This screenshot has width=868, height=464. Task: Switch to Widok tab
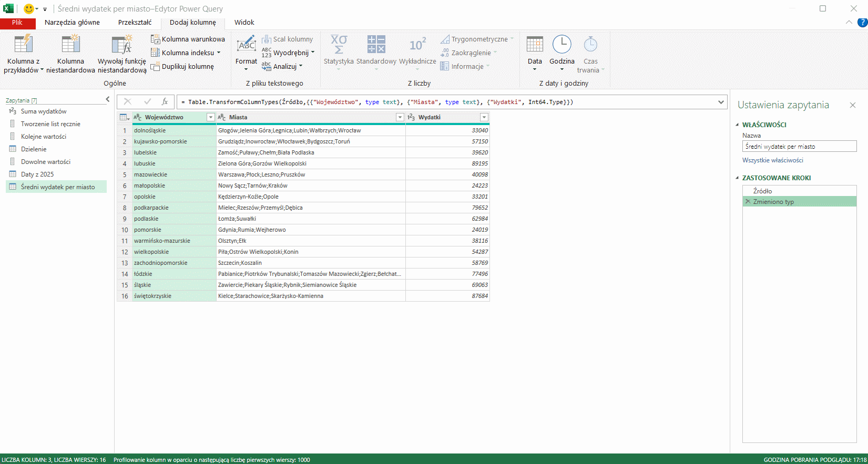point(244,23)
